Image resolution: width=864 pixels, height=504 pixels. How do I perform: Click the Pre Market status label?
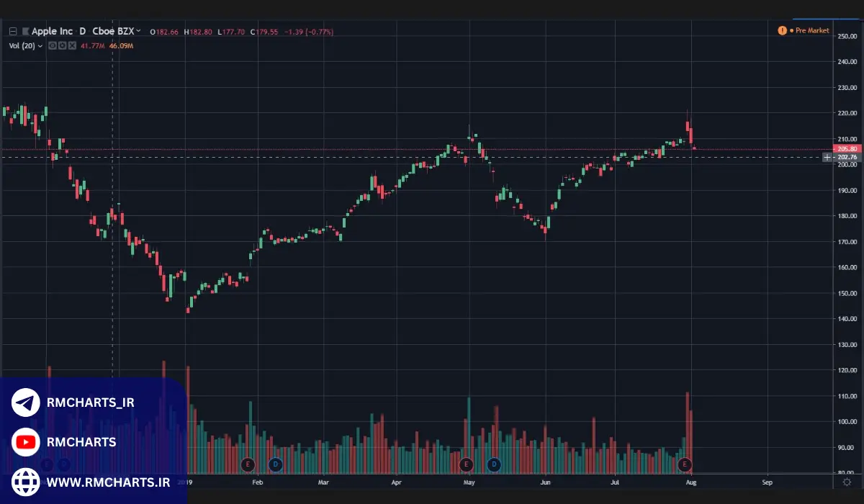pos(812,31)
